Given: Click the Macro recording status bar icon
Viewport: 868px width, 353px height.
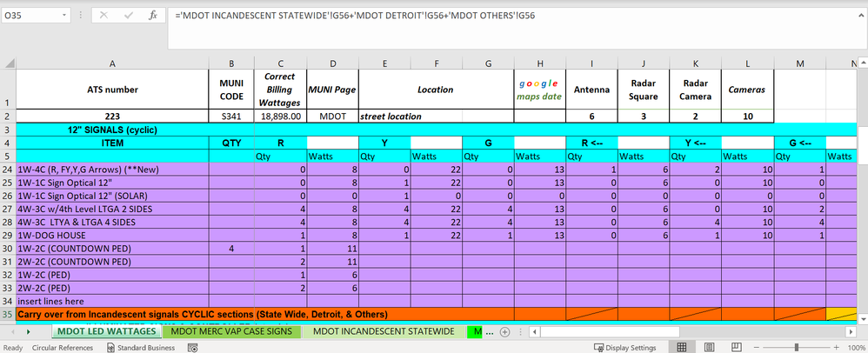Looking at the screenshot, I should point(193,348).
